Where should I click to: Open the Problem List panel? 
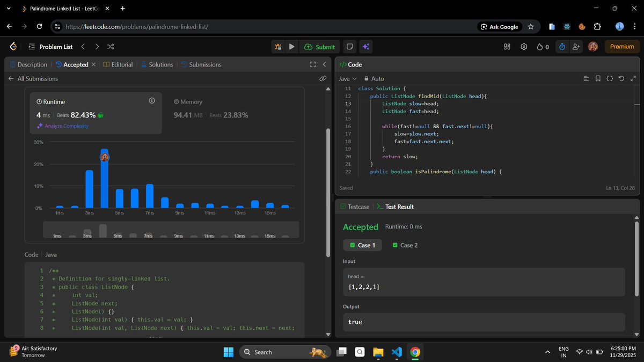(x=50, y=47)
